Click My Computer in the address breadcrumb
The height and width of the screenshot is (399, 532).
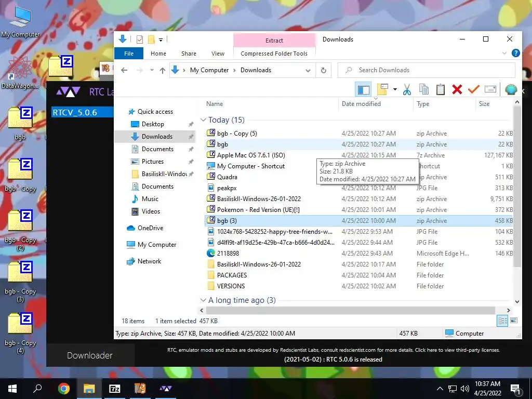tap(209, 70)
